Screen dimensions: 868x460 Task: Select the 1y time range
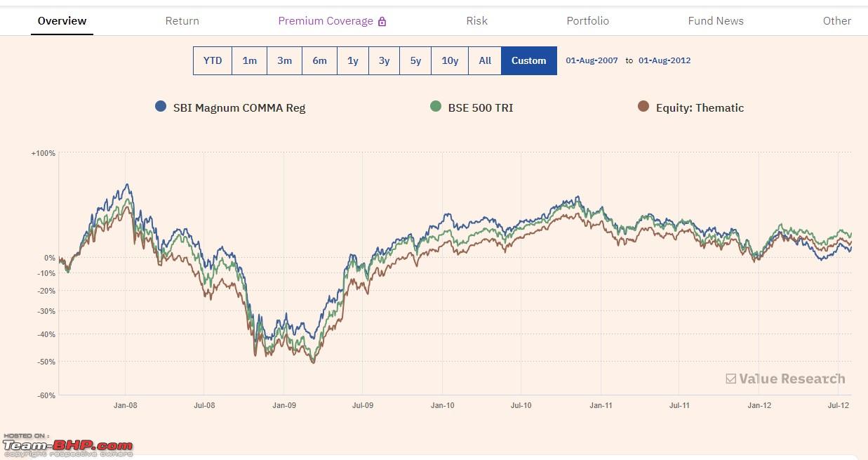[x=353, y=60]
